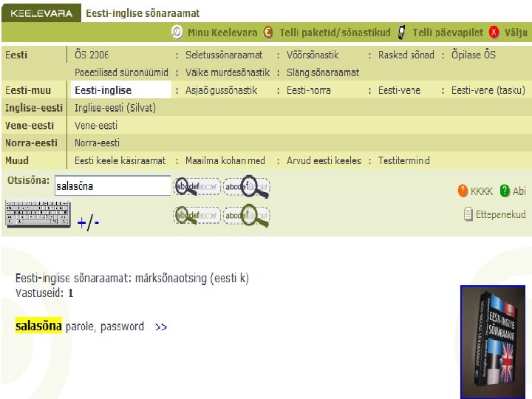Open Poeetilised sünonüümid dictionary

[121, 72]
